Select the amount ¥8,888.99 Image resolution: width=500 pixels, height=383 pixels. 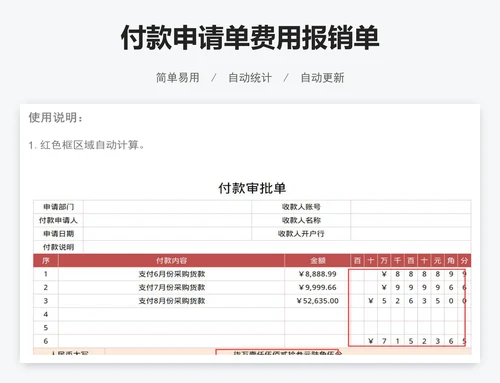click(317, 274)
